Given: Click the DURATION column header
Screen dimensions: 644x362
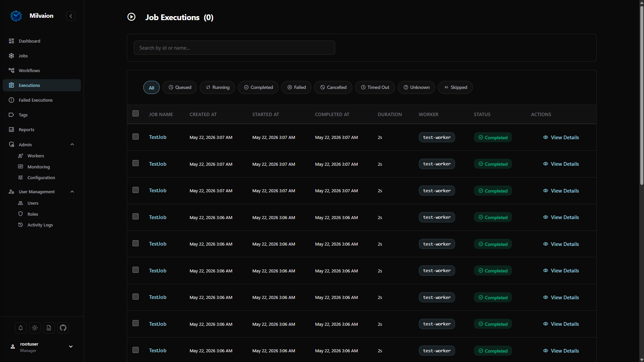Looking at the screenshot, I should (x=390, y=114).
